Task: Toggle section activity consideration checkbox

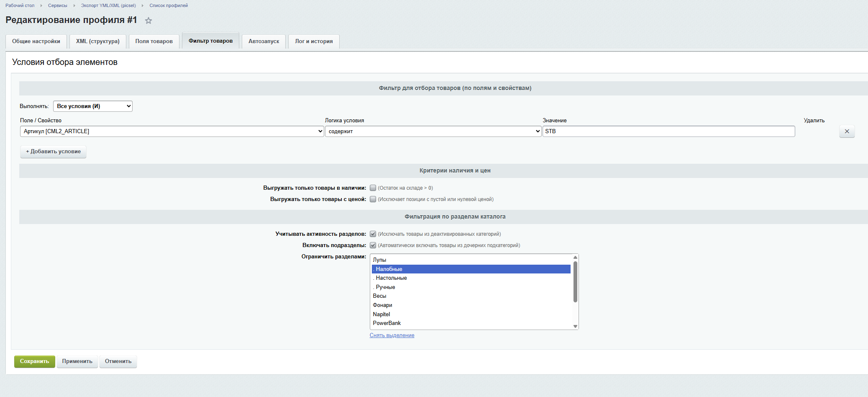Action: click(373, 234)
